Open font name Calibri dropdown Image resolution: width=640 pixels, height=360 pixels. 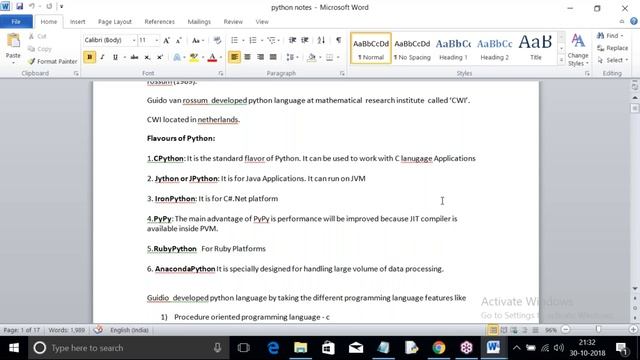tap(133, 40)
